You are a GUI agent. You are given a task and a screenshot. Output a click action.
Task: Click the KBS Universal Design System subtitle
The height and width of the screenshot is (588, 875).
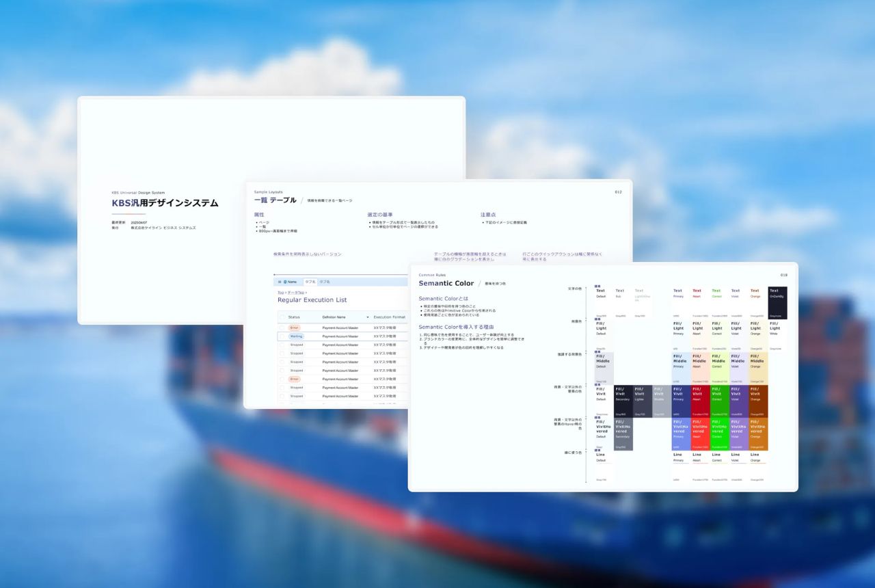point(138,193)
